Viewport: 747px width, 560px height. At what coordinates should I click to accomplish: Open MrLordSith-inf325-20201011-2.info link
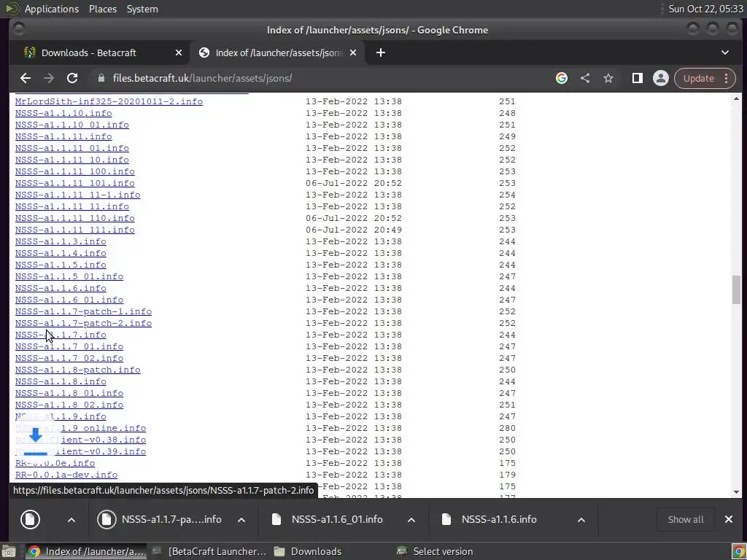click(x=109, y=101)
